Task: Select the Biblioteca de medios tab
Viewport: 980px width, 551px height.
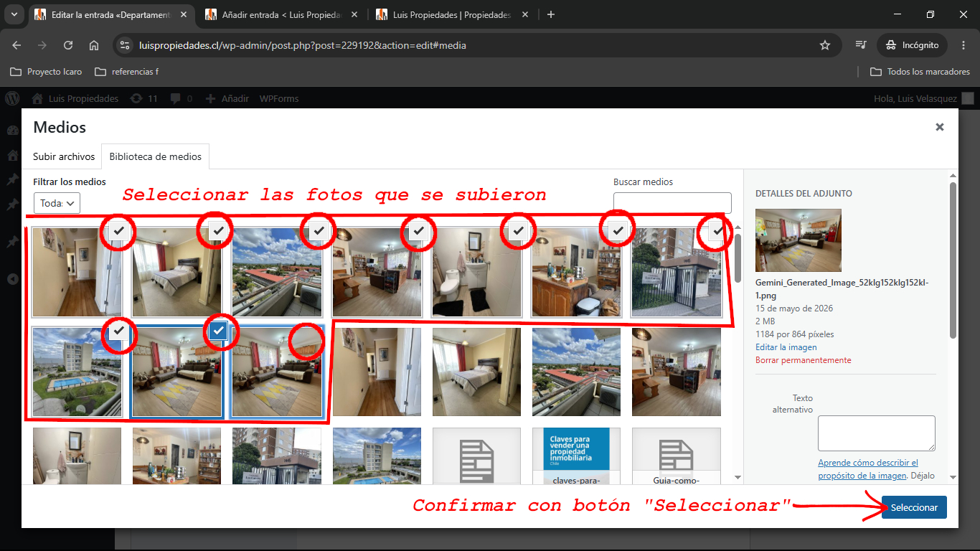Action: pos(155,156)
